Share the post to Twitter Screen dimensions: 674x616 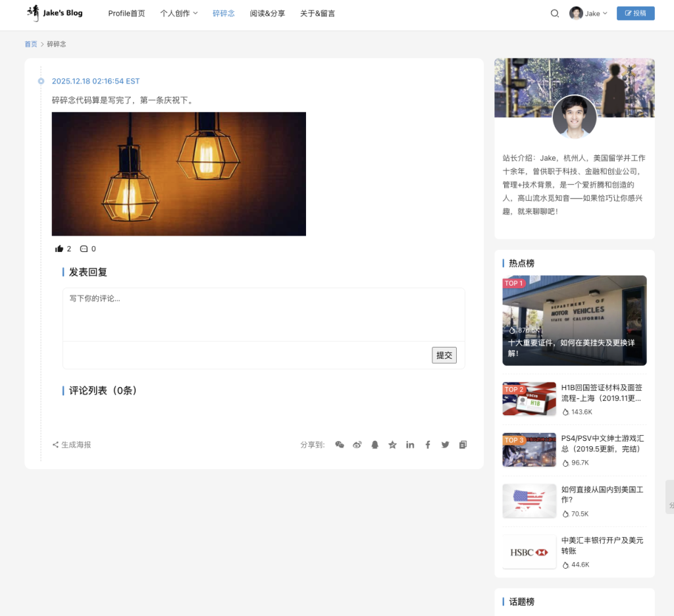click(445, 444)
